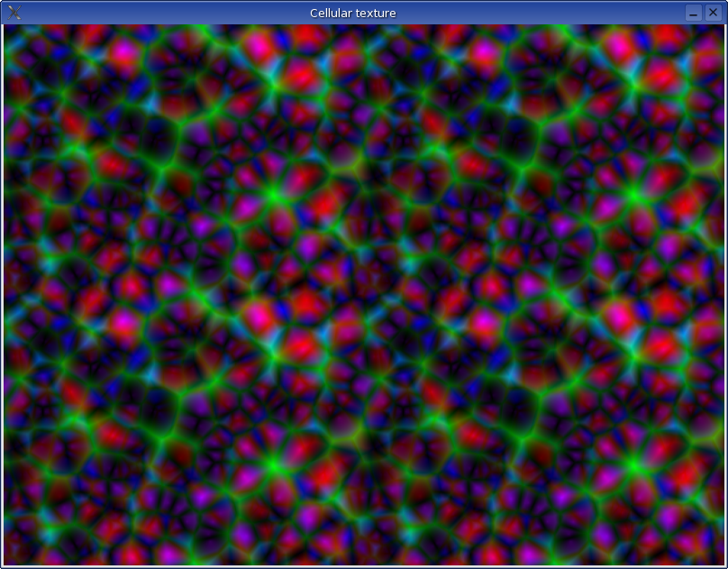The height and width of the screenshot is (569, 728).
Task: Minimize the Cellular texture window
Action: (694, 13)
